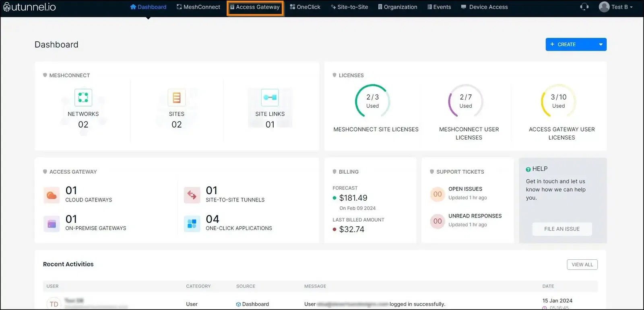The image size is (644, 310).
Task: Click the LICENSES section shield icon
Action: pos(334,75)
